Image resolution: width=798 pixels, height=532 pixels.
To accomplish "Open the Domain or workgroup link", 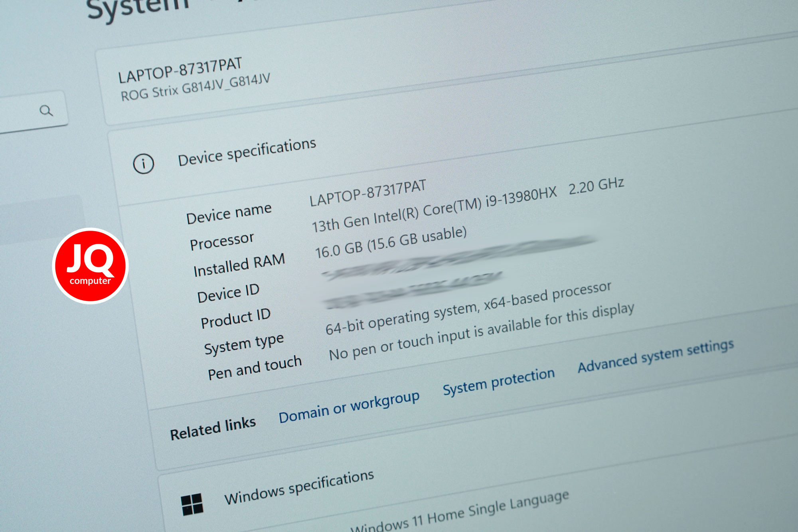I will [x=349, y=407].
